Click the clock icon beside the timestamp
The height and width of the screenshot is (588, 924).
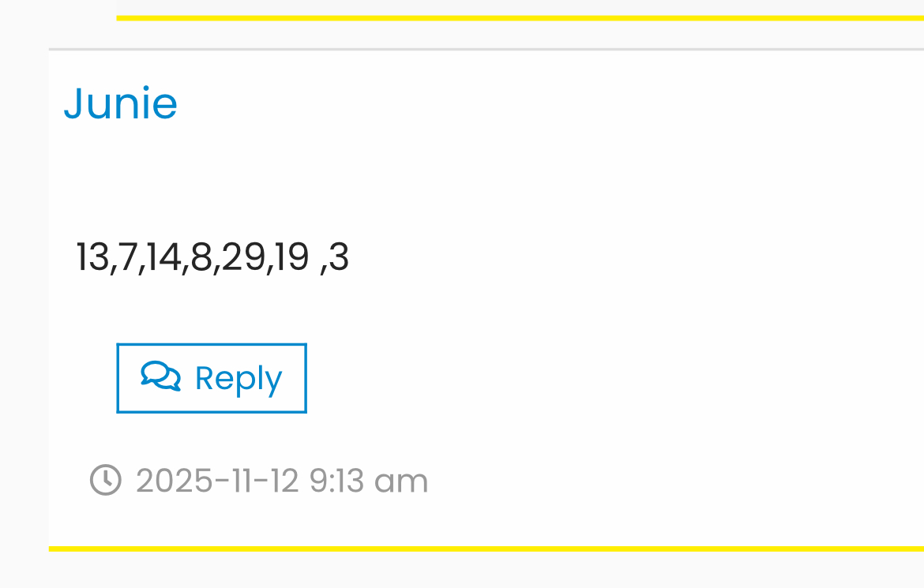pos(105,480)
